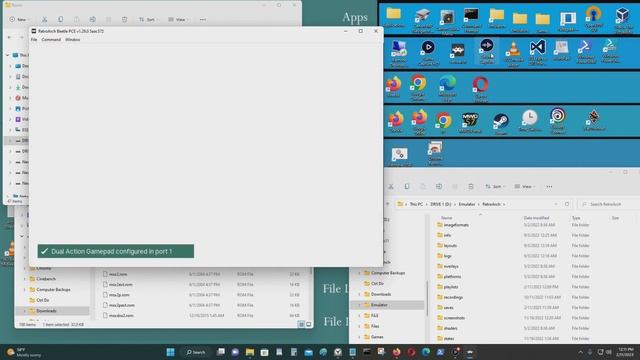Collapse This PC in the top-left Explorer tree
Image resolution: width=640 pixels, height=360 pixels.
pyautogui.click(x=7, y=55)
